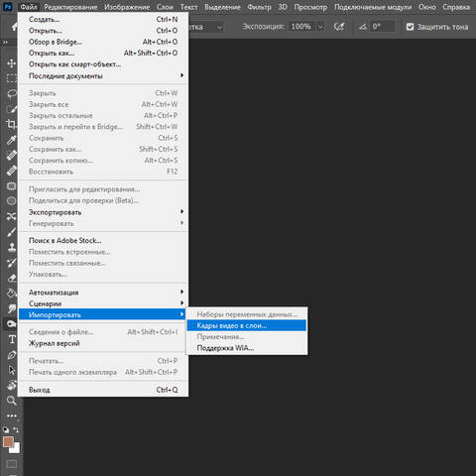Click the Экспозиция 100% input field
Viewport: 476px width, 476px height.
coord(301,27)
